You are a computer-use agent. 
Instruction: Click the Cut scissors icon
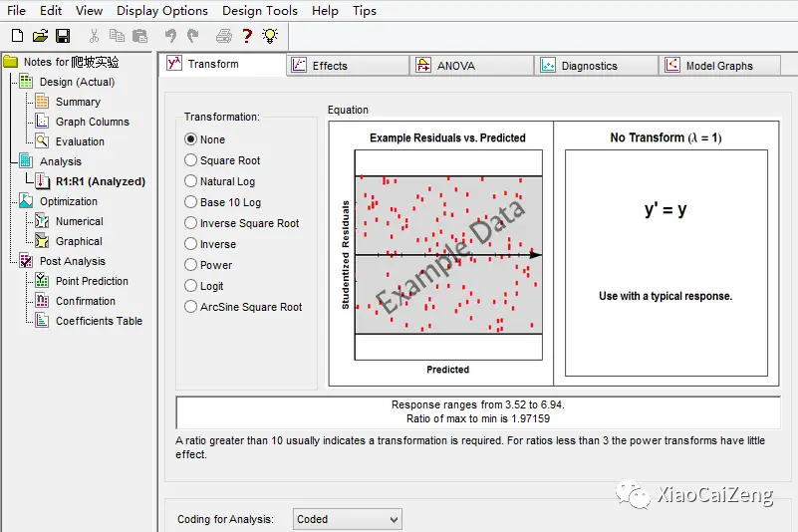(x=94, y=36)
